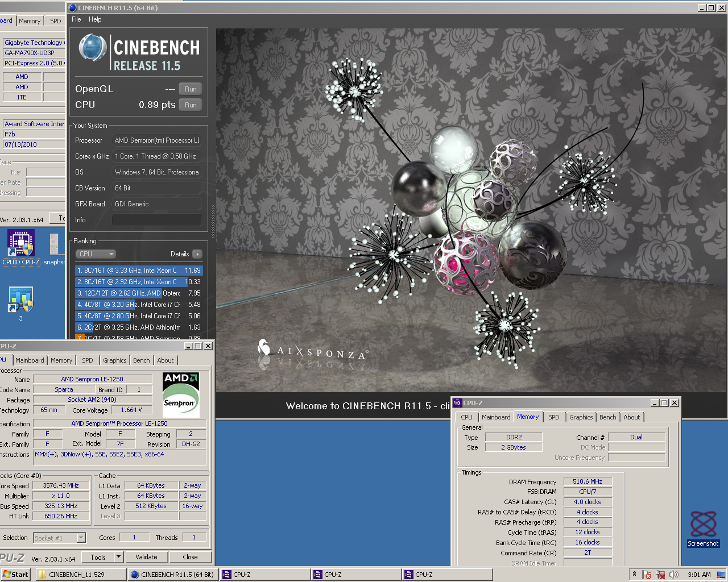The image size is (728, 582).
Task: Click the Show Desktop button in the tray
Action: (x=721, y=575)
